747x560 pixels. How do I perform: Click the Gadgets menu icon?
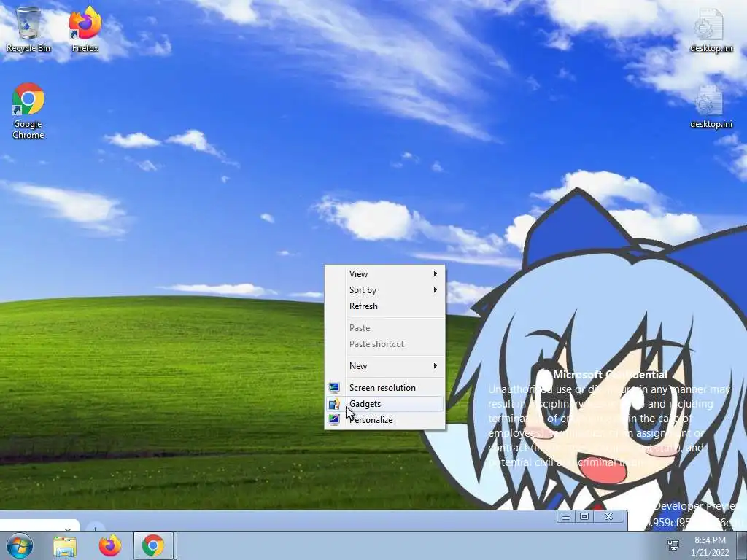pos(334,404)
